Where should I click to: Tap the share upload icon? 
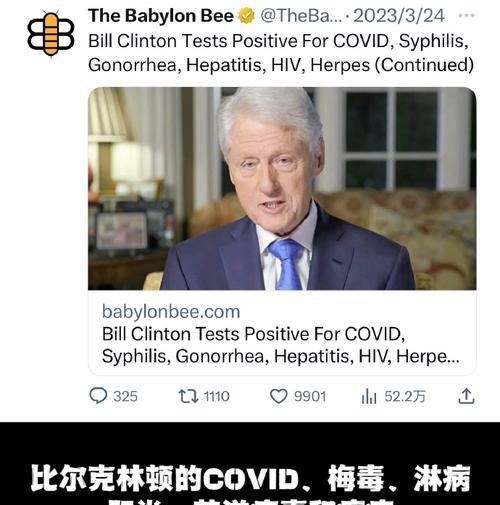466,396
